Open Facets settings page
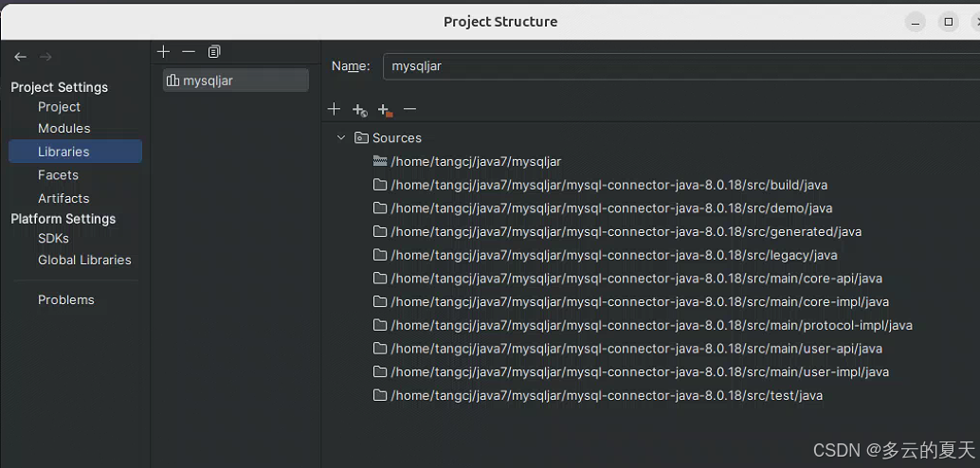The height and width of the screenshot is (468, 980). (58, 175)
